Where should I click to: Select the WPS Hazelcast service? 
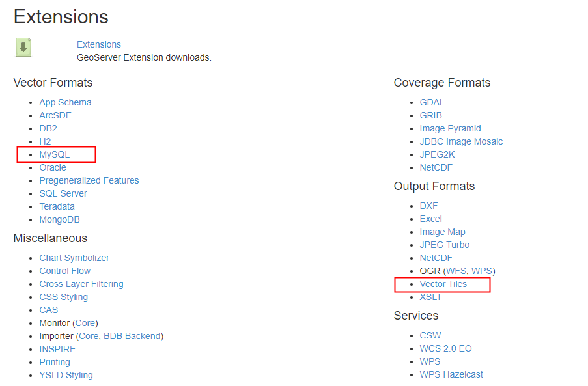451,374
